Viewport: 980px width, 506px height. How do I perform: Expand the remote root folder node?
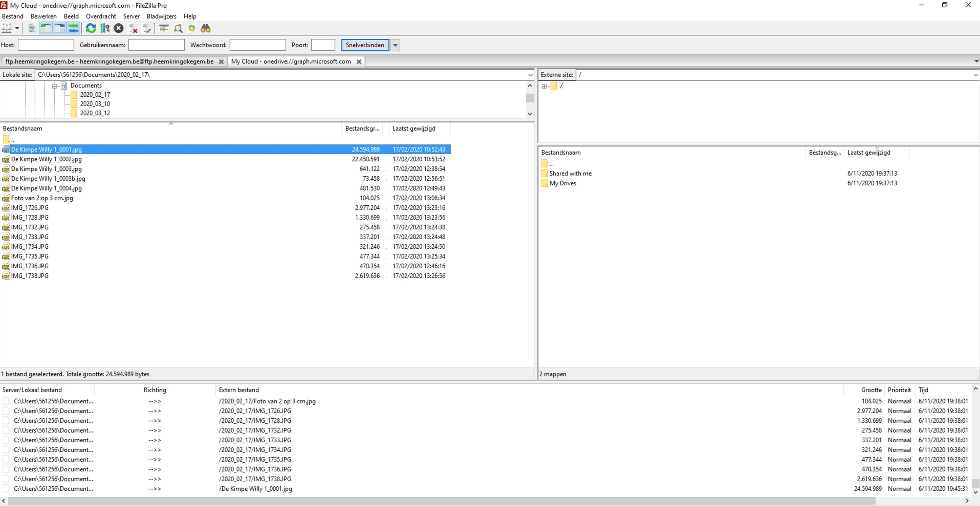pos(544,86)
